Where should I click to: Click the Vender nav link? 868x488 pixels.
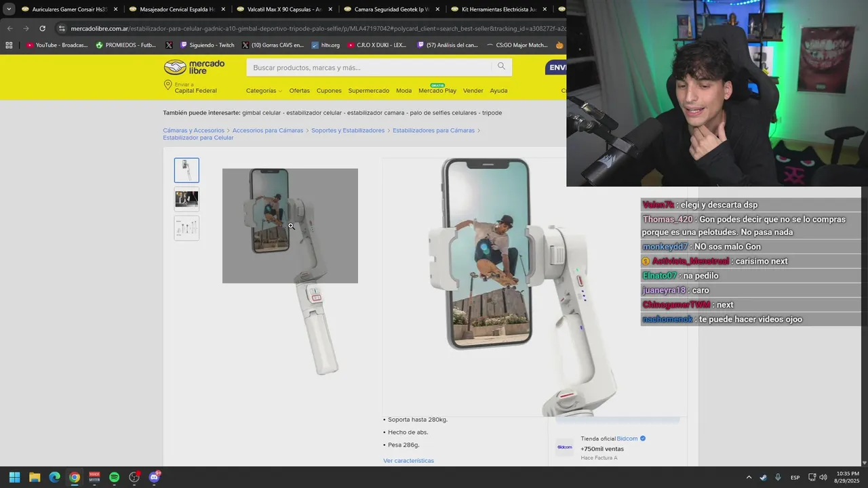(473, 91)
